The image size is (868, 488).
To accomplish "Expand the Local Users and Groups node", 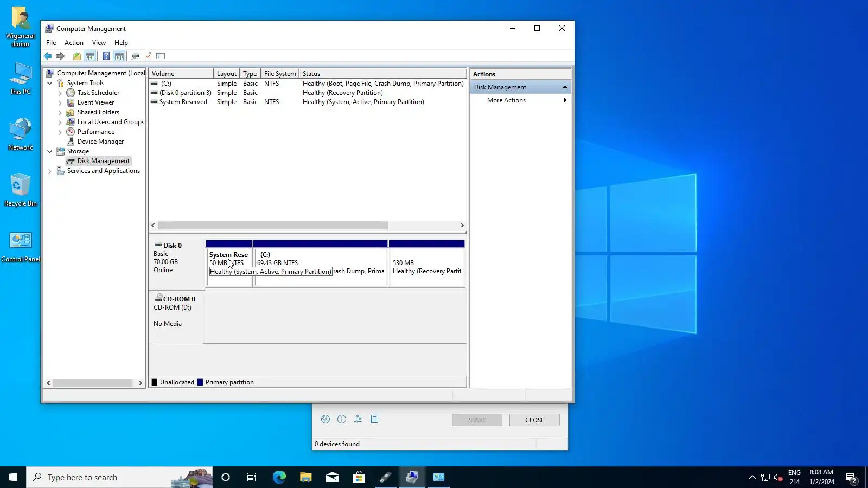I will point(60,122).
